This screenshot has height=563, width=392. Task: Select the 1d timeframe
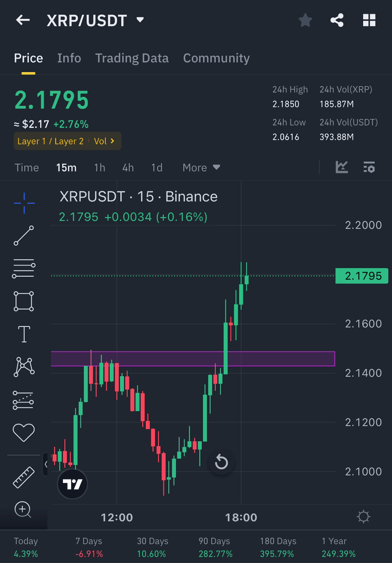tap(157, 168)
